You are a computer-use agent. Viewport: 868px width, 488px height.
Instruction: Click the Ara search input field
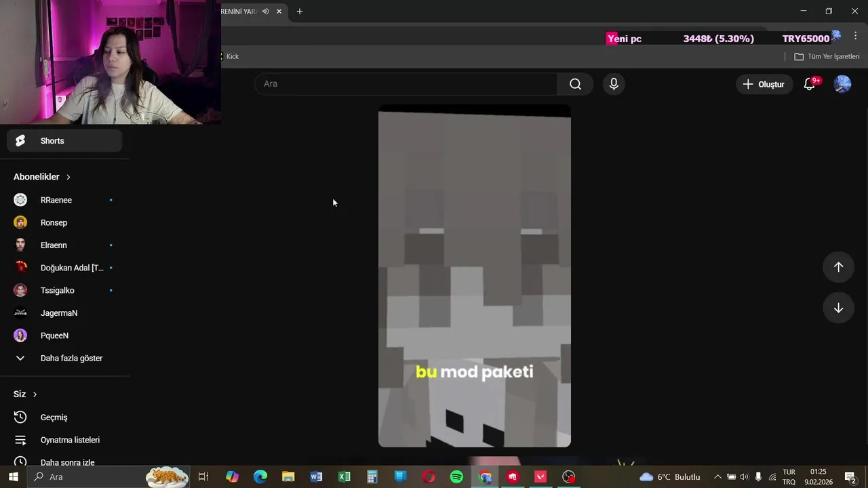(x=406, y=84)
